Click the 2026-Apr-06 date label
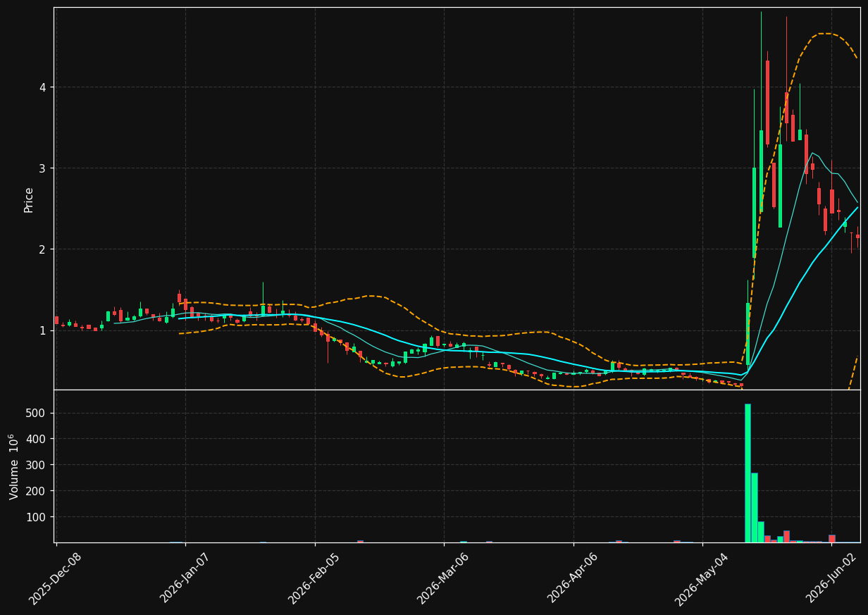The image size is (868, 615). coord(572,578)
